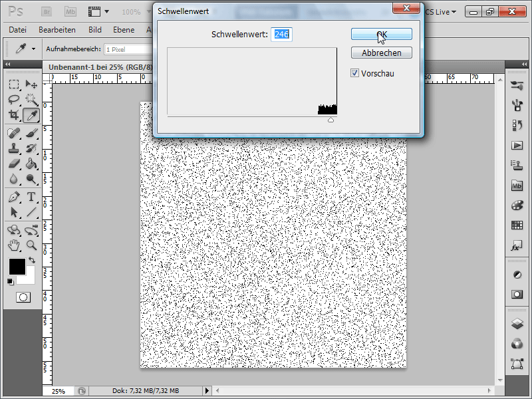Select the Line tool
The image size is (532, 399).
point(31,212)
